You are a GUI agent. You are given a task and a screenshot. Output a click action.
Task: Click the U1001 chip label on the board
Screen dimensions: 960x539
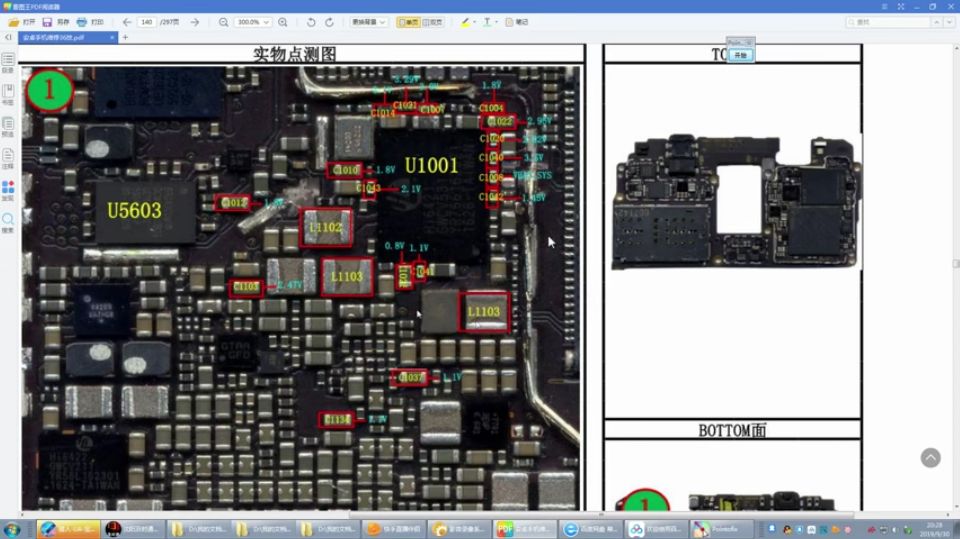click(431, 165)
